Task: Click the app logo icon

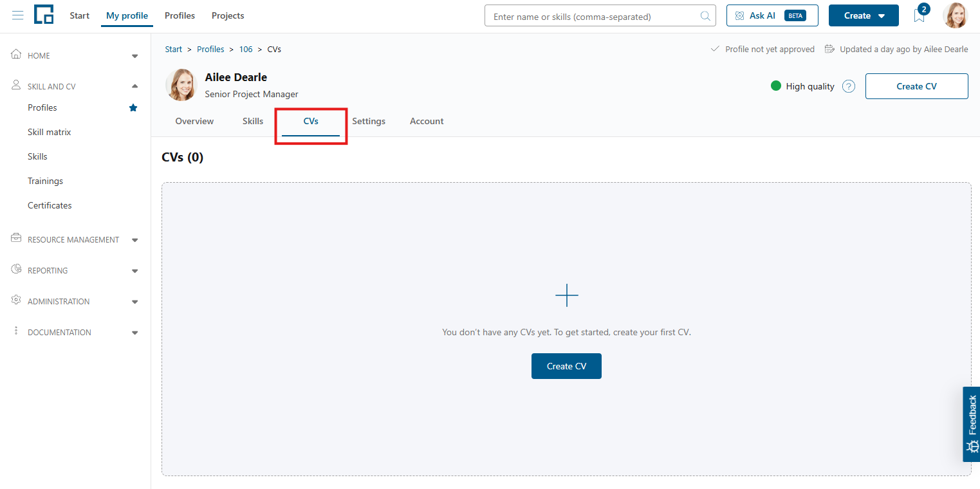Action: (x=44, y=14)
